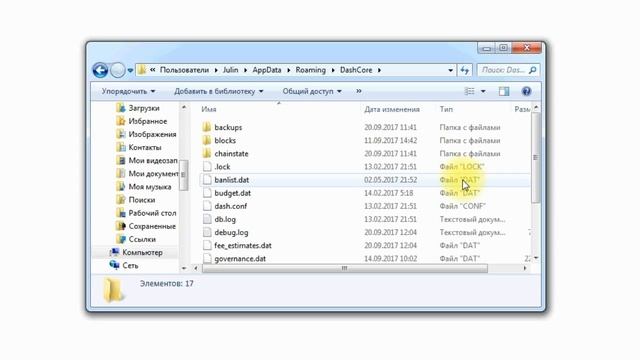
Task: Select the dash.conf file icon
Action: click(x=207, y=206)
